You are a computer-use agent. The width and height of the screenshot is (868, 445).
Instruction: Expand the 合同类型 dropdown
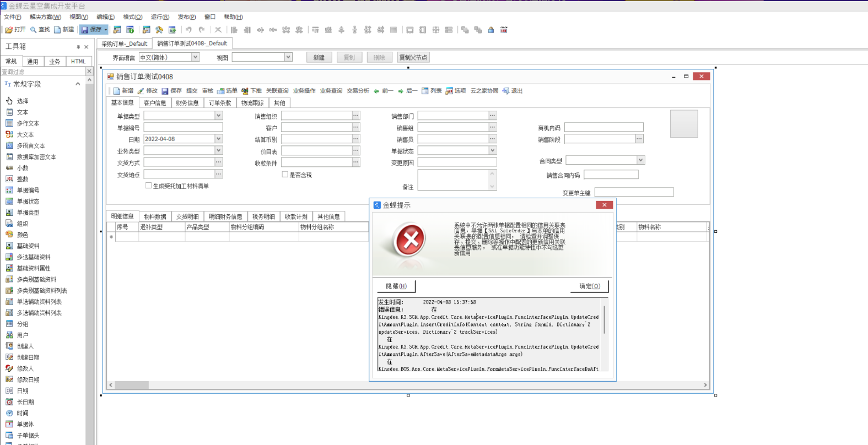[x=640, y=160]
